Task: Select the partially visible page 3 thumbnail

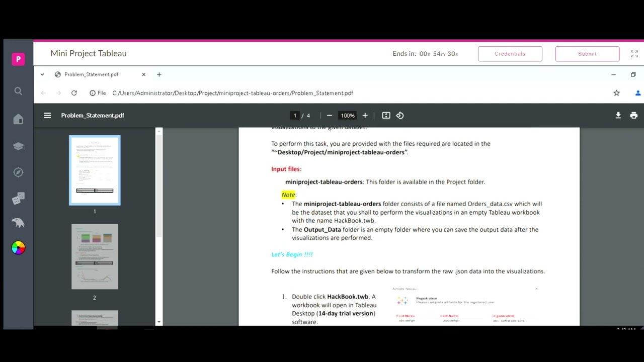Action: 95,318
